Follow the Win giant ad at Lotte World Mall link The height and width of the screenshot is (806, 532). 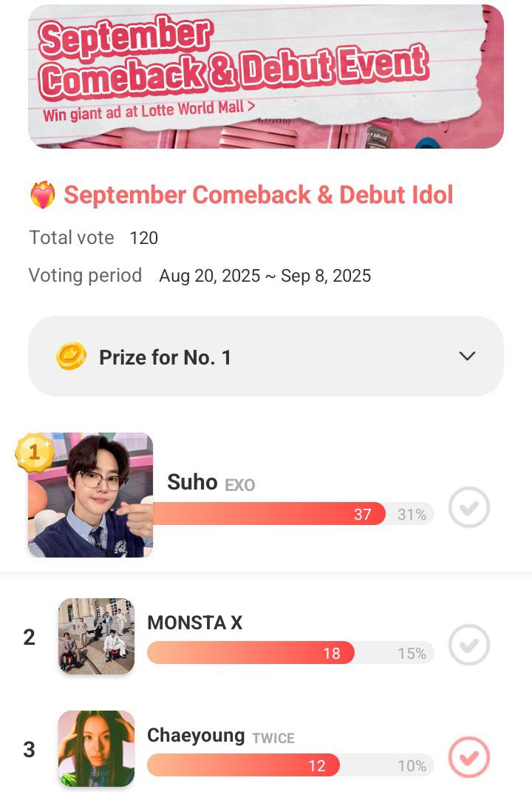[149, 111]
